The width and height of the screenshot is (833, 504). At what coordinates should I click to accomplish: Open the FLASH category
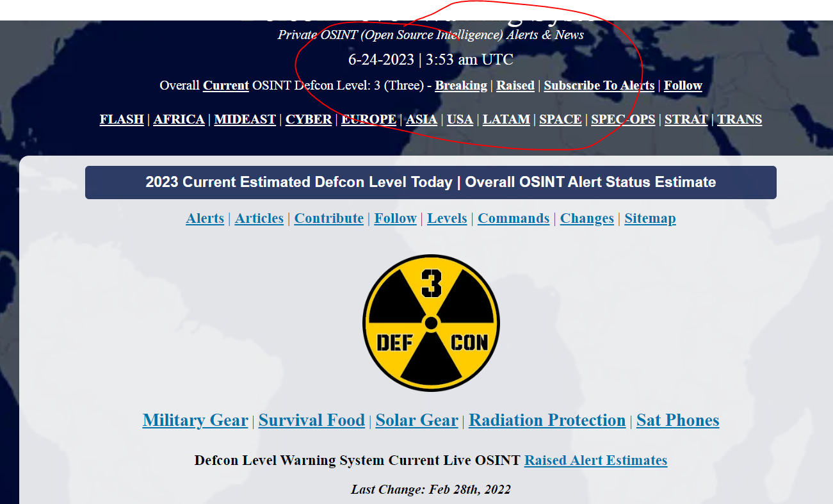click(x=122, y=119)
